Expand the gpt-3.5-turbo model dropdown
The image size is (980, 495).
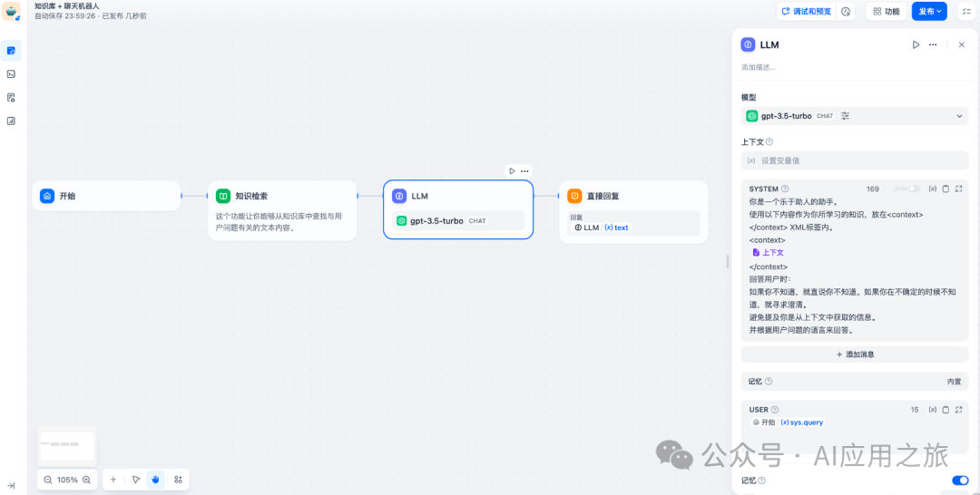click(x=855, y=116)
